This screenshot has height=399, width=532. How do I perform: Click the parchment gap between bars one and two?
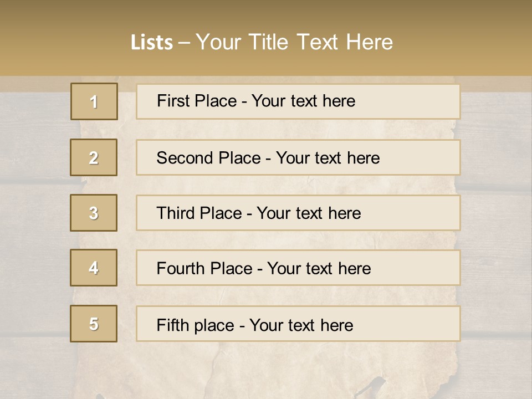pyautogui.click(x=298, y=130)
